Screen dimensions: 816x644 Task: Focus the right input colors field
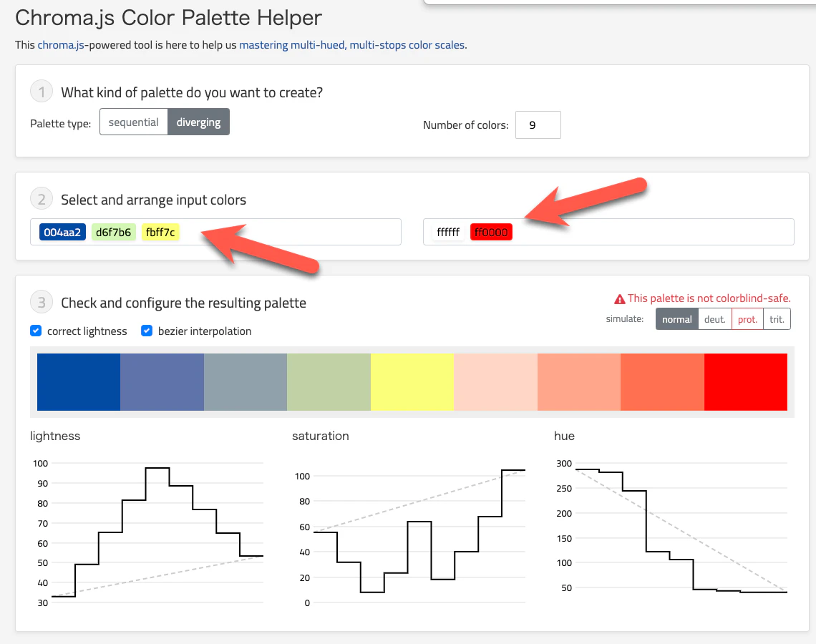(x=608, y=232)
